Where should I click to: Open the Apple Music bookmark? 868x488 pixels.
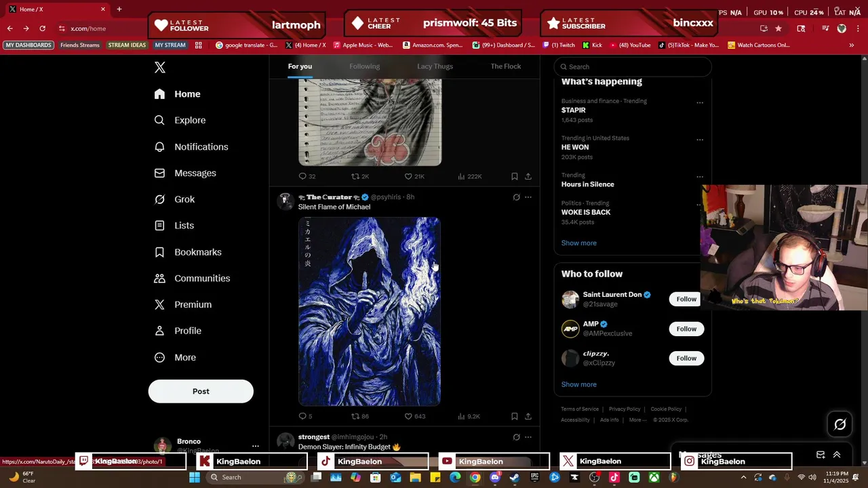point(363,45)
